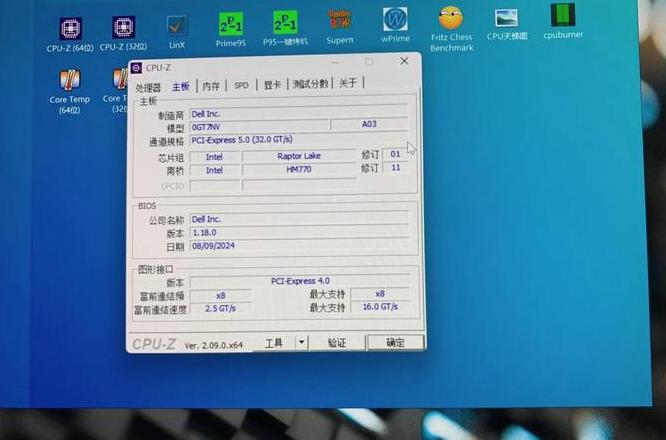Open the CPU天梯图 image icon

(x=507, y=24)
